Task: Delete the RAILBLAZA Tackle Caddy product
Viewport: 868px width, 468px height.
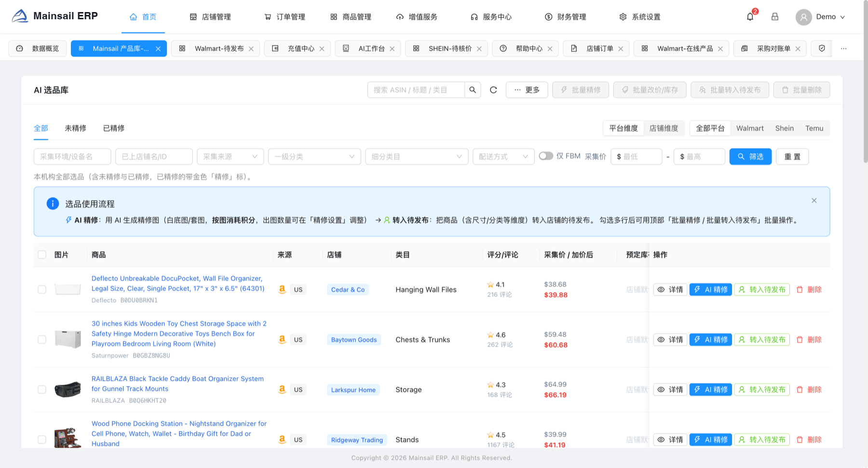Action: click(x=809, y=389)
